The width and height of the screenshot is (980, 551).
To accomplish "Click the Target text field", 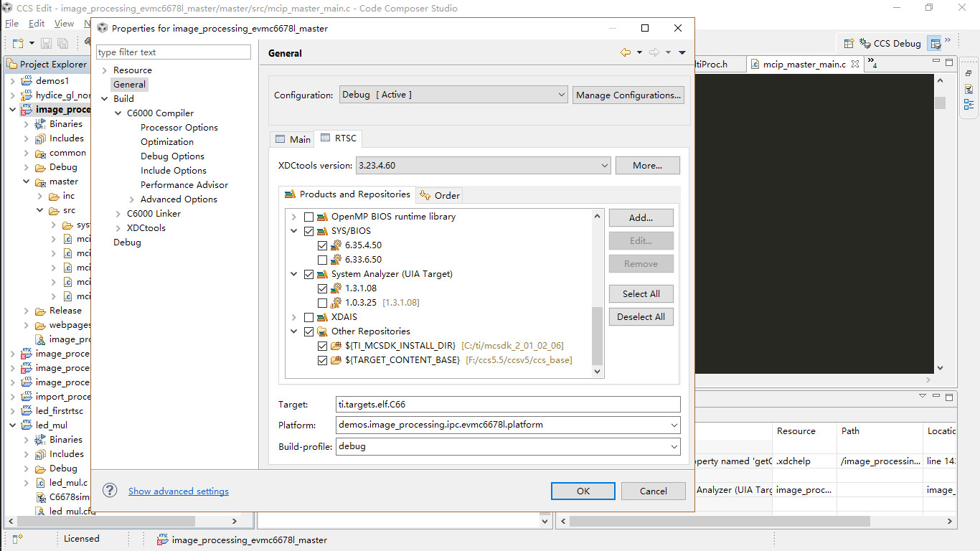I will click(508, 404).
